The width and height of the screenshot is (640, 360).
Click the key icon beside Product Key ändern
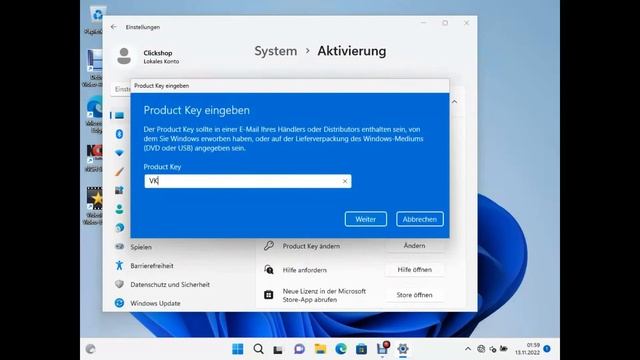click(269, 246)
